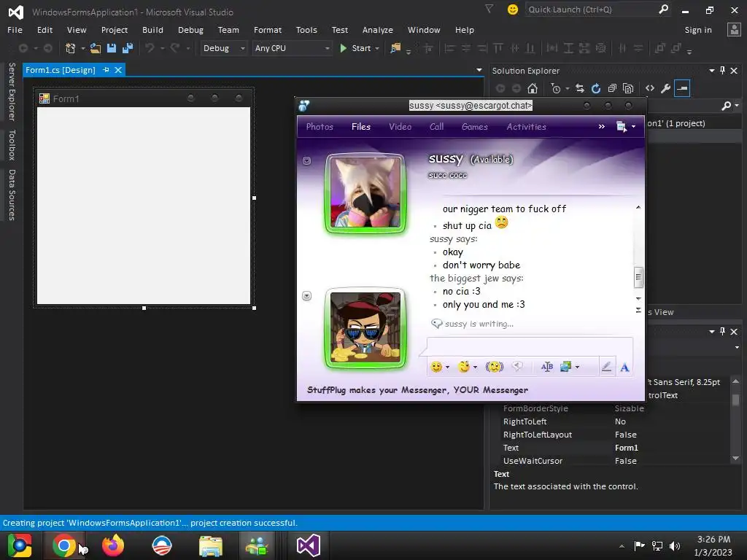
Task: Click the account avatar icon next to Sign in
Action: (x=734, y=29)
